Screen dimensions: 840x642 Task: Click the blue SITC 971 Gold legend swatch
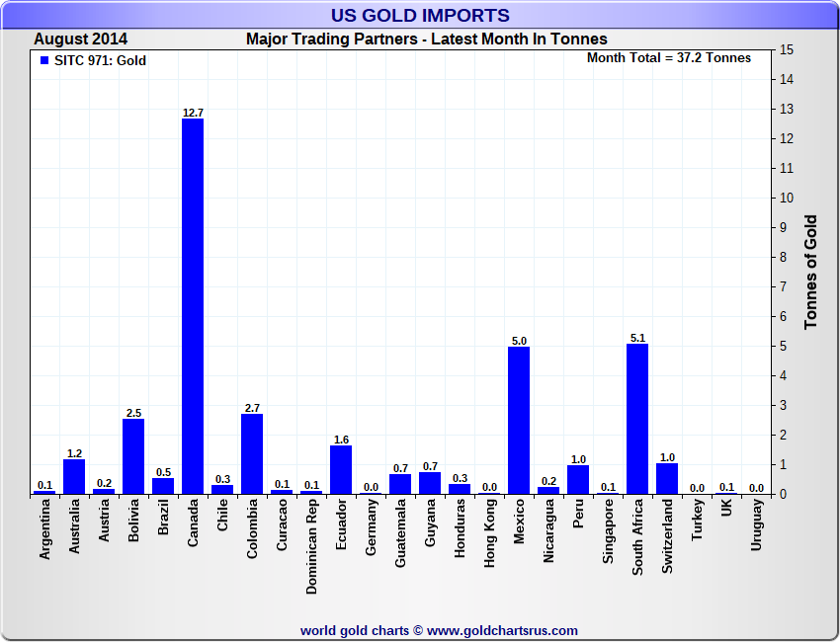[44, 60]
